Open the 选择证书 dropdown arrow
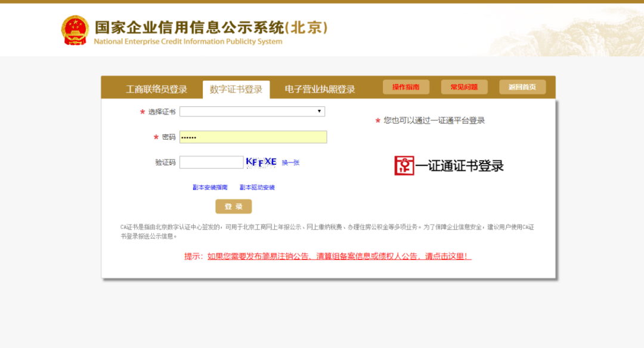644x348 pixels. tap(319, 111)
